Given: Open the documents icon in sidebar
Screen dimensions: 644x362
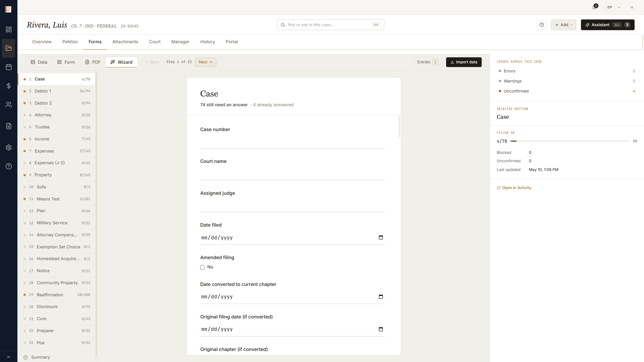Looking at the screenshot, I should [x=9, y=126].
